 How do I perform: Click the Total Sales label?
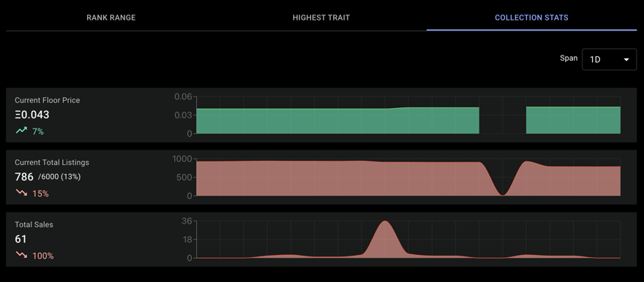coord(34,224)
